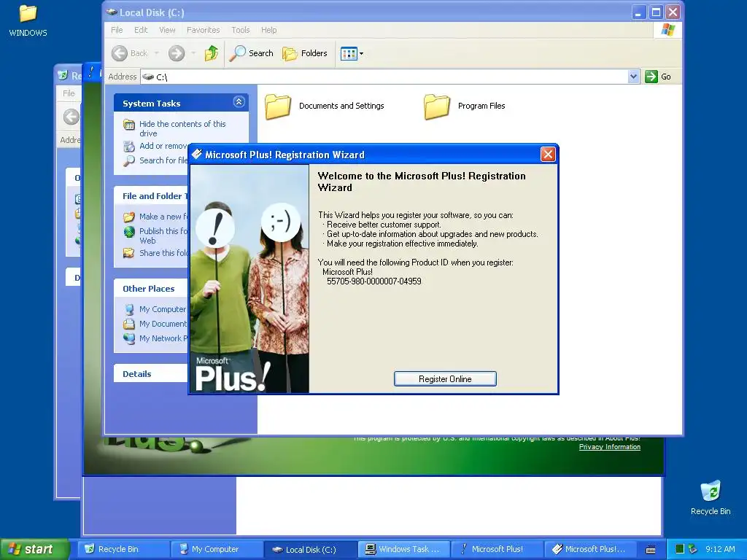Click the Other Places panel header
The height and width of the screenshot is (560, 747).
tap(151, 289)
